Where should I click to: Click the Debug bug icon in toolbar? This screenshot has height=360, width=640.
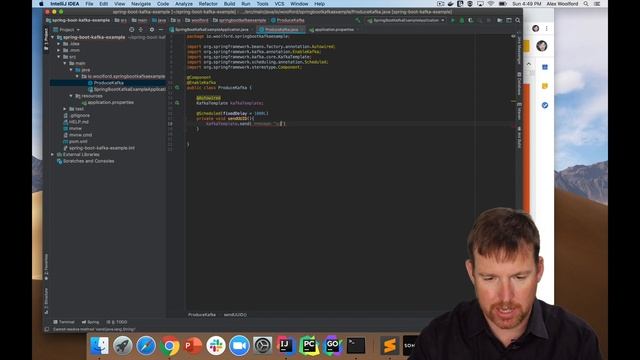pos(462,20)
